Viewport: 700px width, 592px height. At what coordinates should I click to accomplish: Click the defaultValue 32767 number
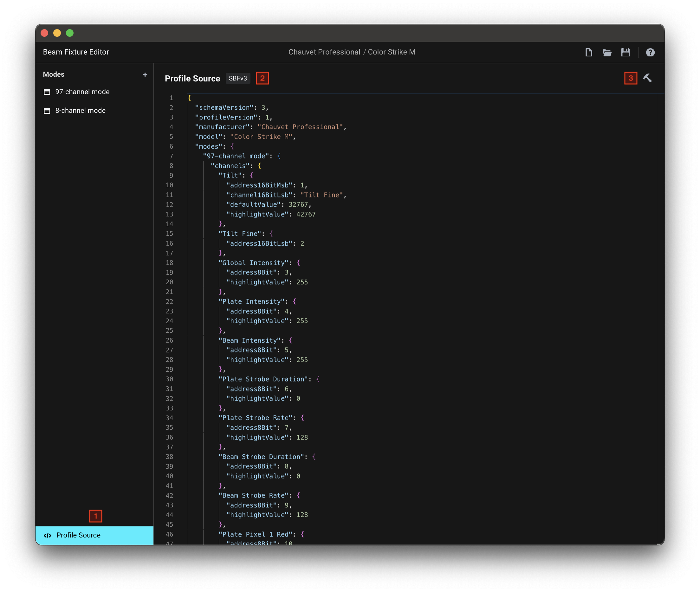[298, 205]
